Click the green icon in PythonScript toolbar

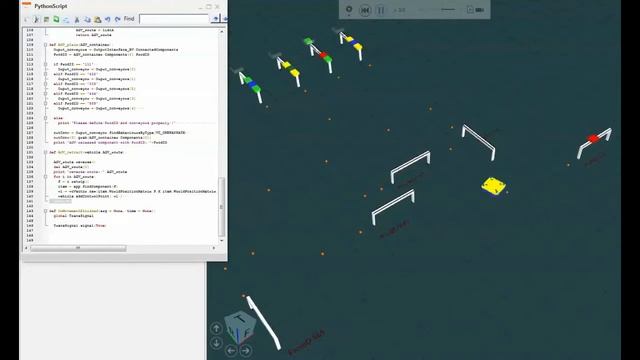[x=56, y=19]
